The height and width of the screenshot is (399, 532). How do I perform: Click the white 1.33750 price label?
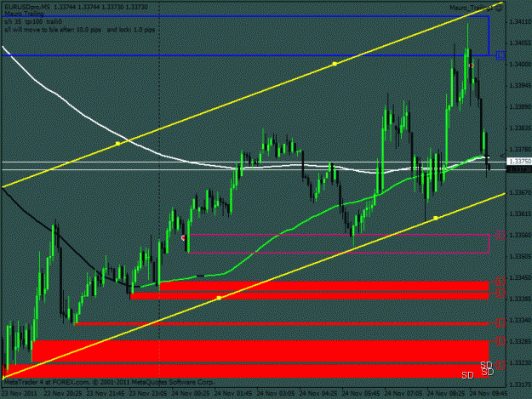pyautogui.click(x=518, y=162)
